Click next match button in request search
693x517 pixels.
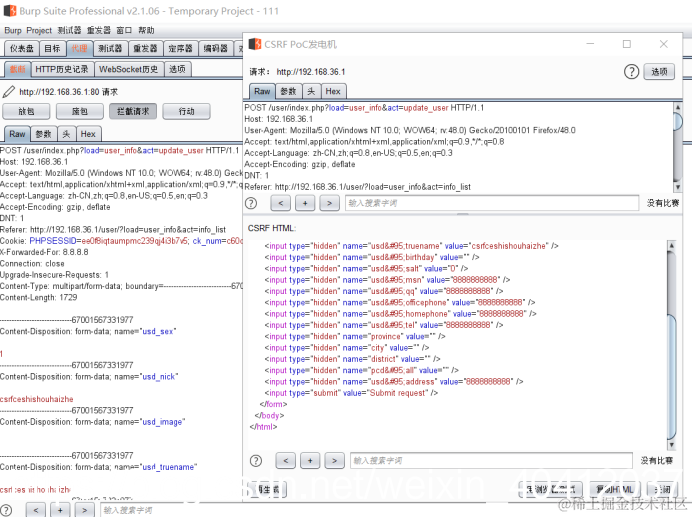pyautogui.click(x=329, y=203)
